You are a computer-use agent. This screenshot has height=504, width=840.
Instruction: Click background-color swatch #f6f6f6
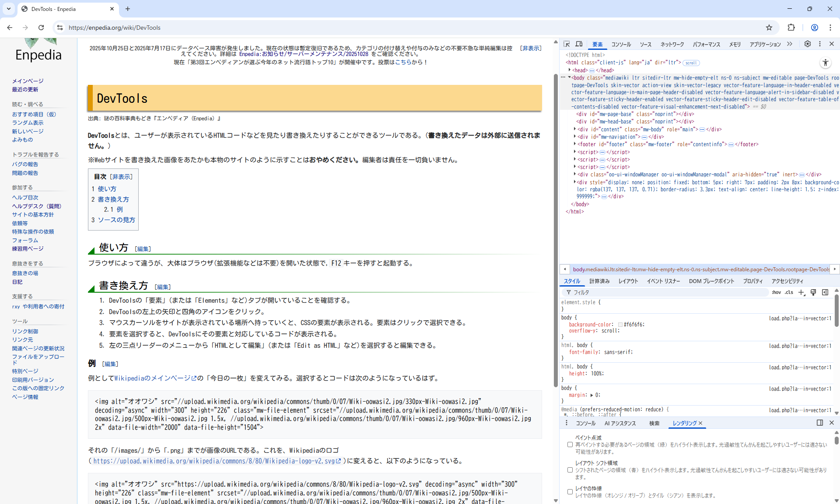pyautogui.click(x=620, y=325)
